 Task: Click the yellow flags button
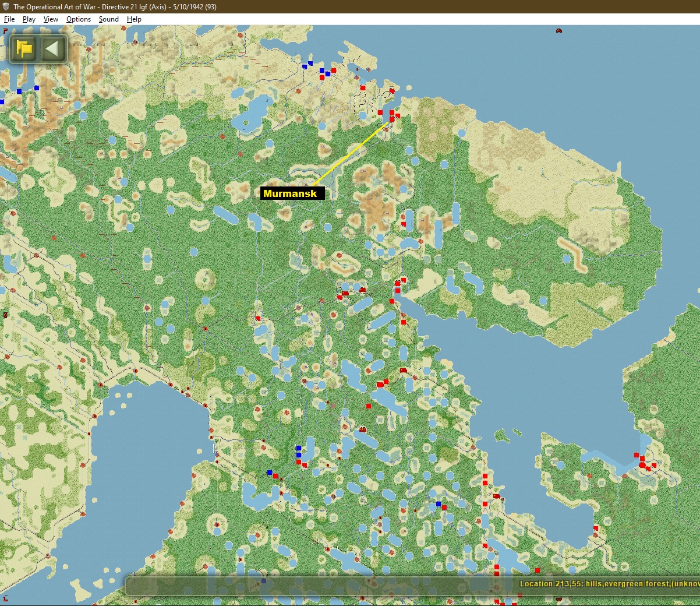click(24, 48)
